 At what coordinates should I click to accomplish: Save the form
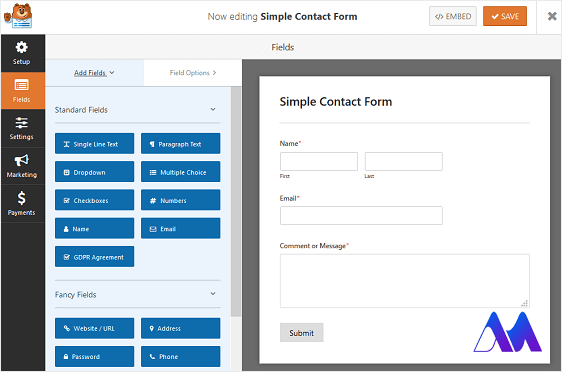505,16
